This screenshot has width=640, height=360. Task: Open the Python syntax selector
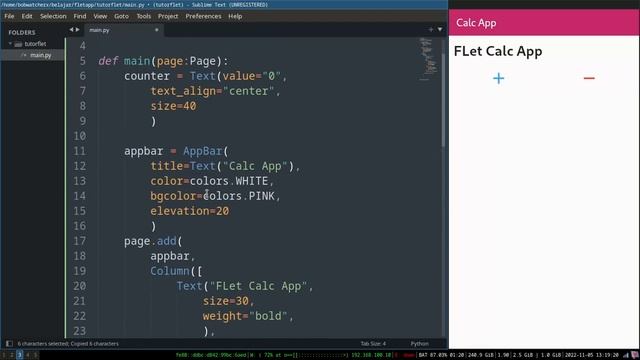[x=420, y=344]
